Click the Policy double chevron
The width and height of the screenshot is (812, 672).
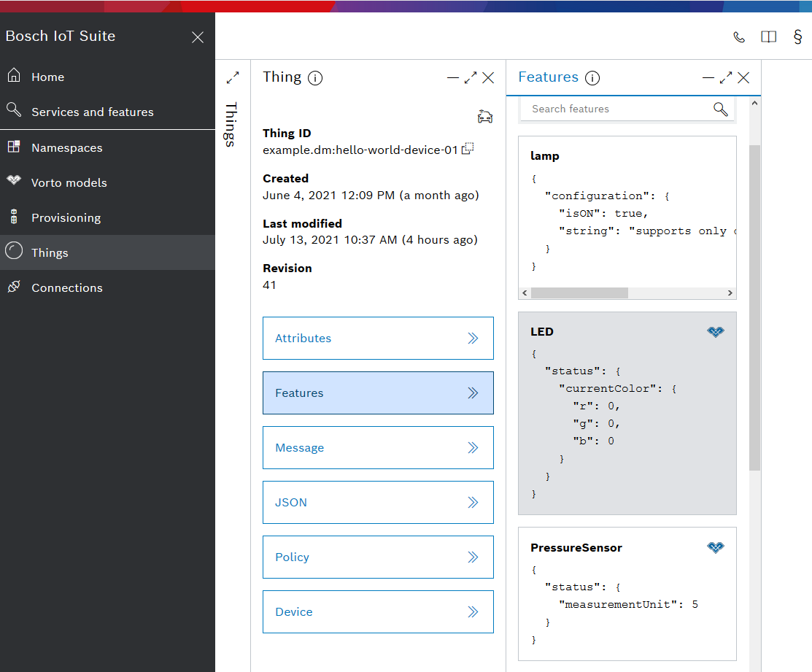473,557
